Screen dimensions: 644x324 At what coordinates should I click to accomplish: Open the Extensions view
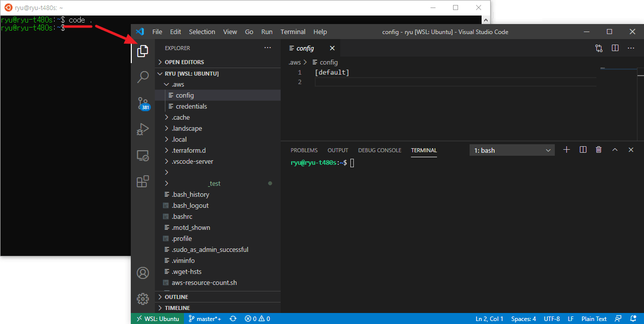click(x=143, y=181)
